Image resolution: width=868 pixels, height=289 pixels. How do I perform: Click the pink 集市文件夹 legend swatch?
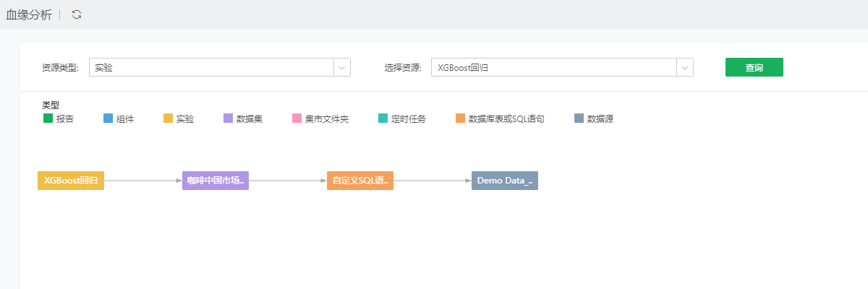(x=297, y=118)
